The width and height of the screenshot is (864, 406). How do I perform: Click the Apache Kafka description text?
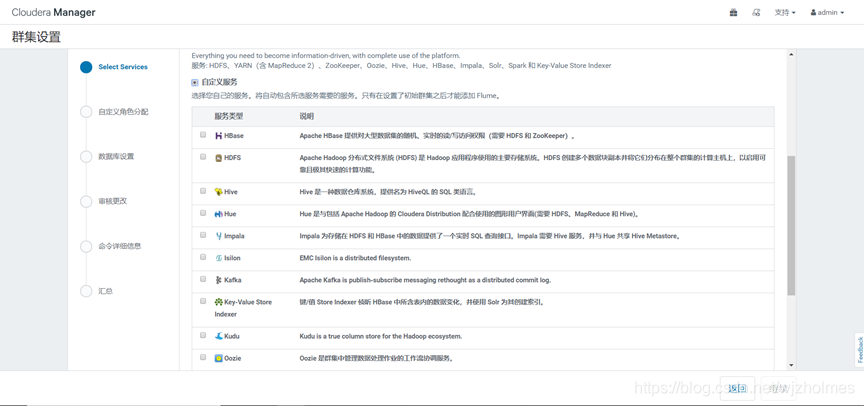pos(425,280)
